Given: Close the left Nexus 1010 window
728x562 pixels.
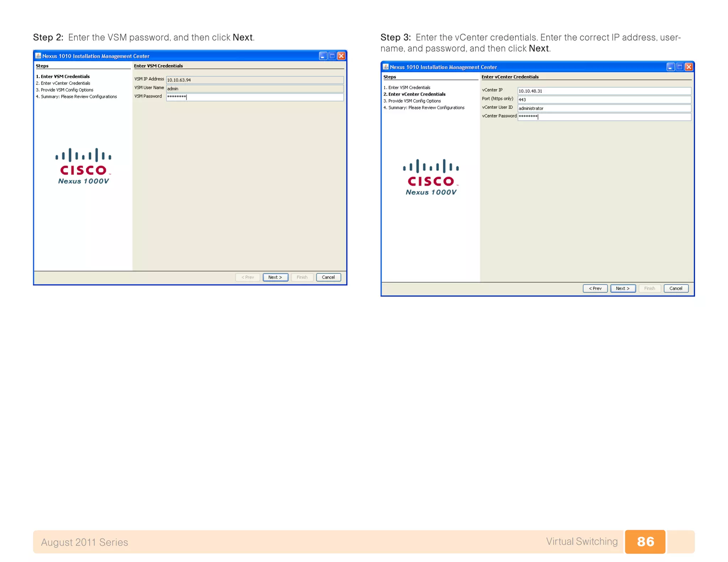Looking at the screenshot, I should [x=341, y=56].
